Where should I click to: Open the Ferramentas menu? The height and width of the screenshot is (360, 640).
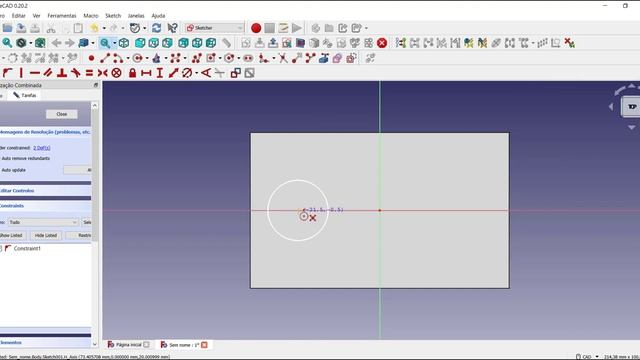click(x=62, y=16)
